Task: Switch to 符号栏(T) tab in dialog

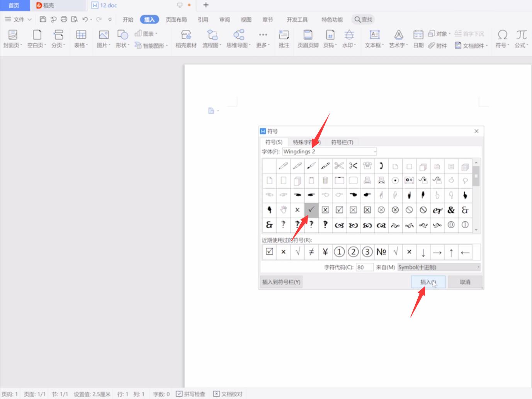Action: pyautogui.click(x=342, y=142)
